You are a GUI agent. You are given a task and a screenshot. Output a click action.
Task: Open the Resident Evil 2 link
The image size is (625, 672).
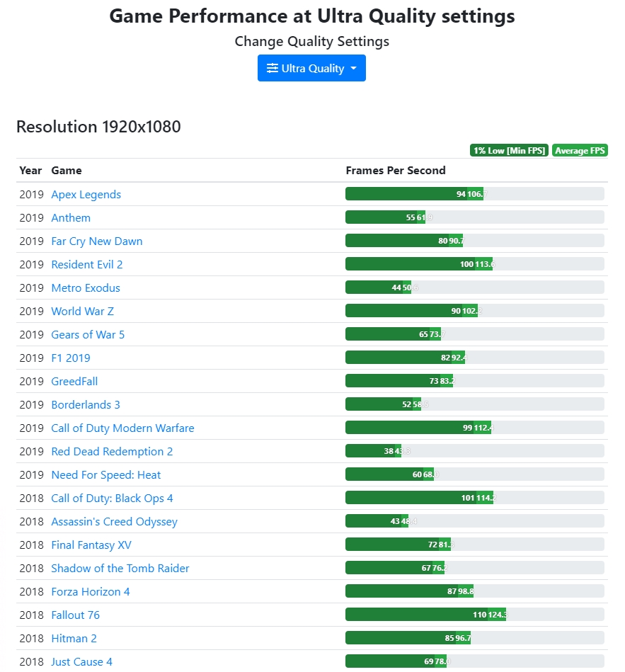[x=87, y=264]
